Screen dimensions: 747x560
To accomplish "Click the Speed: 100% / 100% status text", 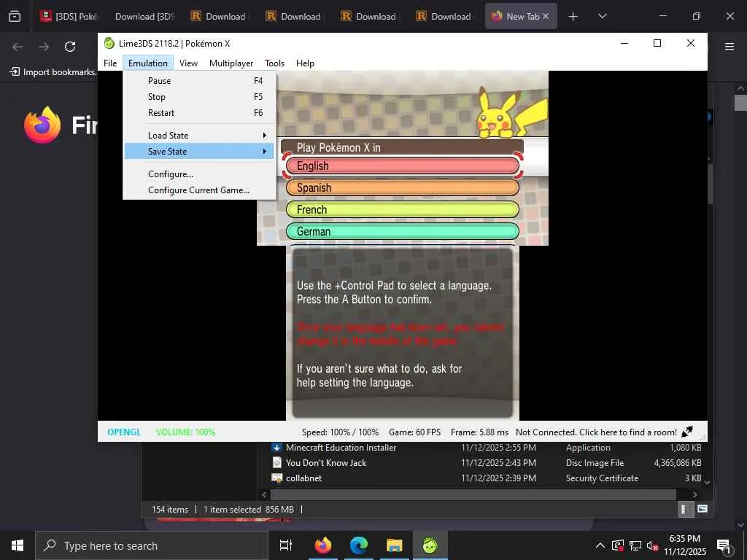I will pos(340,432).
